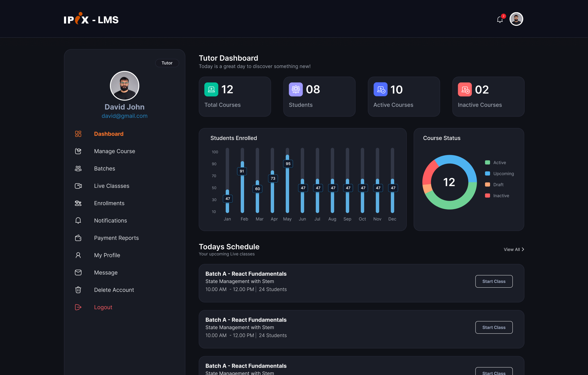This screenshot has width=588, height=375.
Task: Open Enrollments menu item
Action: 109,203
